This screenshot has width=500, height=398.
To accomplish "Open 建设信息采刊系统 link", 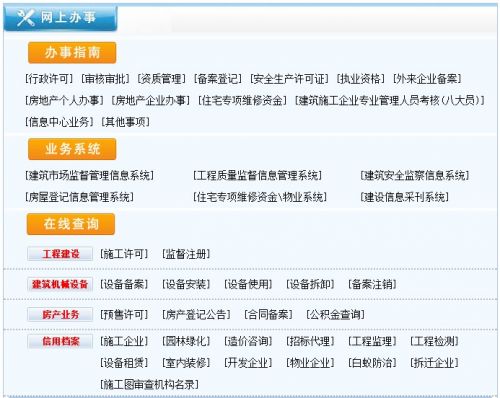I will 405,197.
